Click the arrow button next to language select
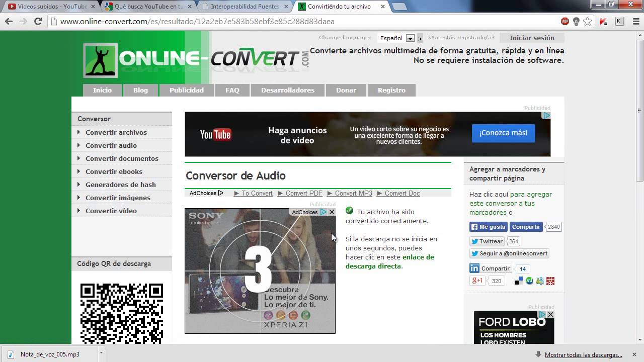The height and width of the screenshot is (362, 644). click(420, 38)
